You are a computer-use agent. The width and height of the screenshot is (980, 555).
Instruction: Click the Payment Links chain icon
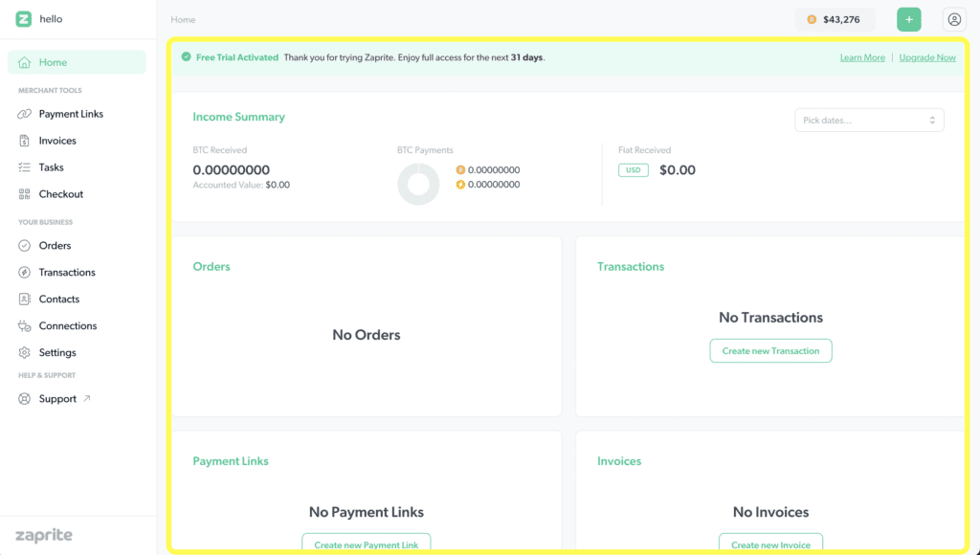point(25,114)
